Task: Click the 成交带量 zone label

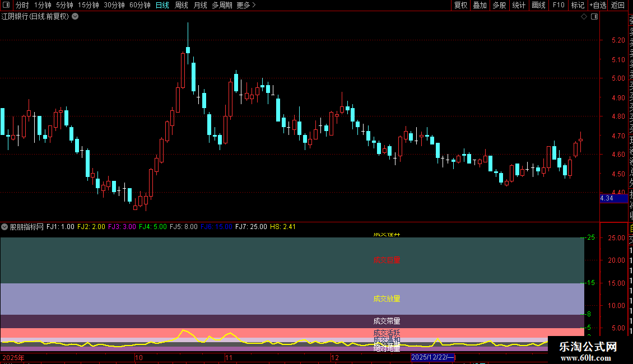Action: click(387, 321)
